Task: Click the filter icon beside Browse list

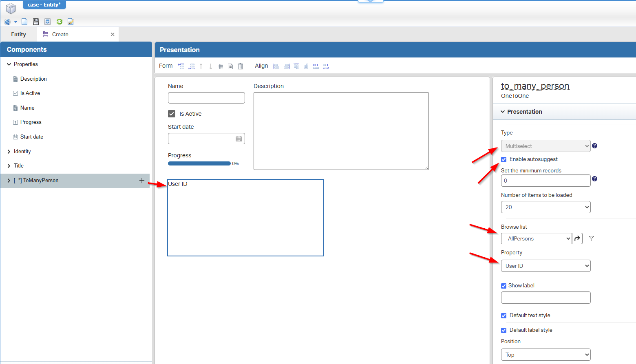Action: pyautogui.click(x=591, y=238)
